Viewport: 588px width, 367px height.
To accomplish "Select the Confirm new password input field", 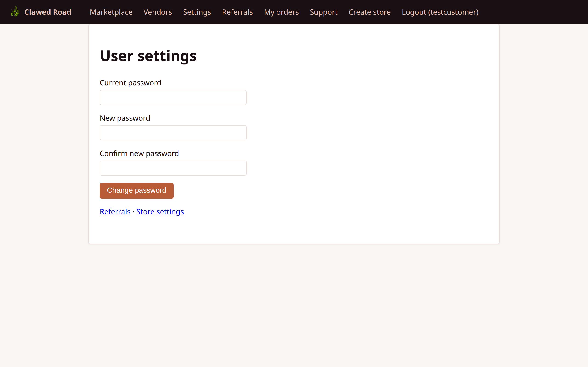I will coord(173,168).
